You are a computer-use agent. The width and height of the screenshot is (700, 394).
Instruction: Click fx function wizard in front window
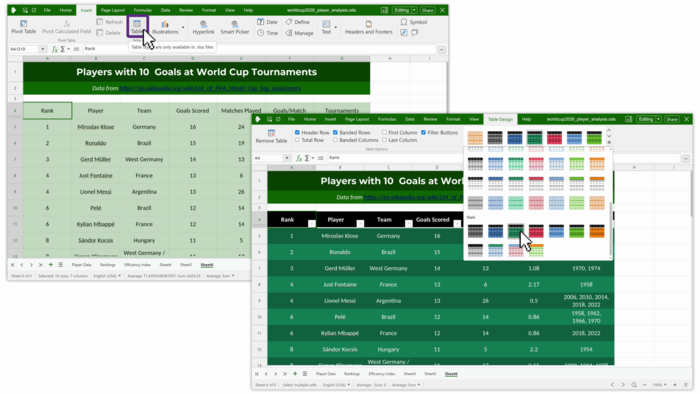pyautogui.click(x=299, y=158)
